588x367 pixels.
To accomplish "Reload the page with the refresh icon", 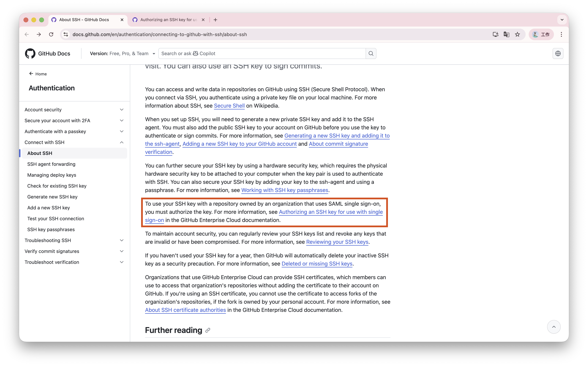I will coord(51,34).
